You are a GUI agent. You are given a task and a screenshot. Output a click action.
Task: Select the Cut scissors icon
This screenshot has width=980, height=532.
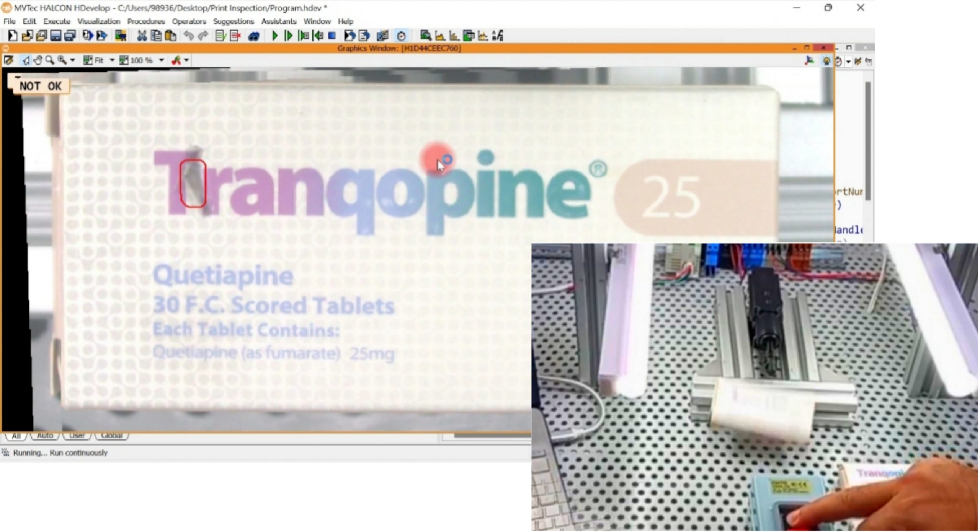142,36
